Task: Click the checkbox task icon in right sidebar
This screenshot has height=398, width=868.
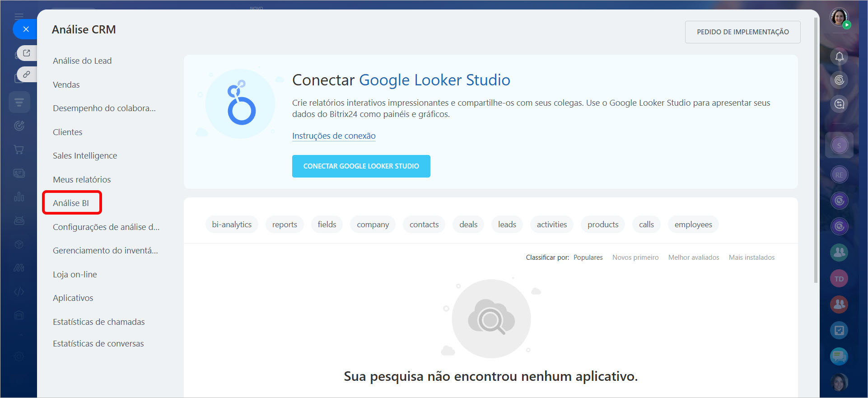Action: tap(839, 330)
